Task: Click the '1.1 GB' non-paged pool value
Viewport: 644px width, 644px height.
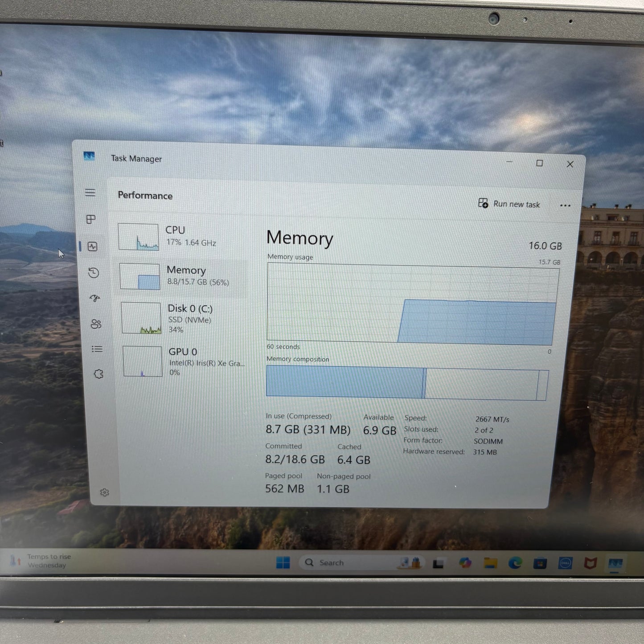Action: (x=333, y=489)
